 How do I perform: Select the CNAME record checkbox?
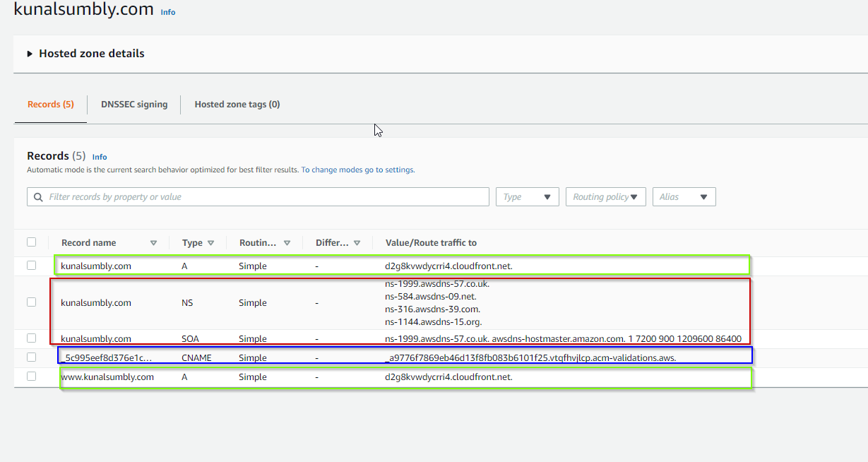coord(31,357)
